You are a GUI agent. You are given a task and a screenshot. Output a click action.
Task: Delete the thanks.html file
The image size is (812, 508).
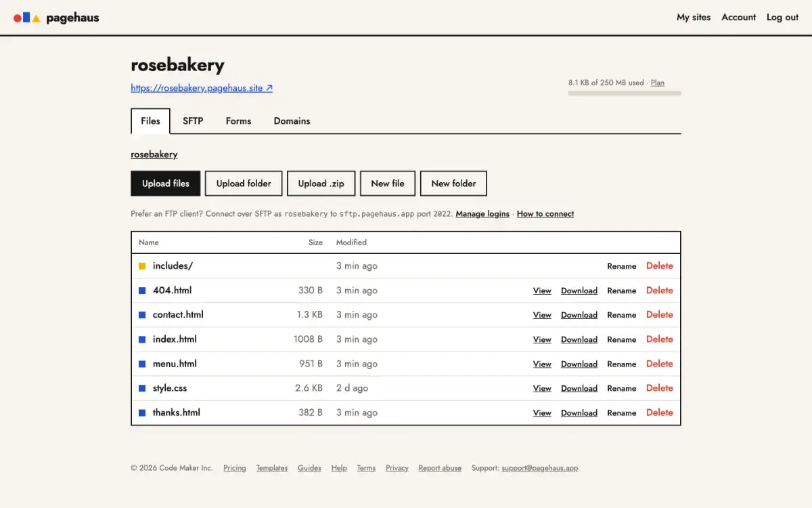[x=660, y=412]
